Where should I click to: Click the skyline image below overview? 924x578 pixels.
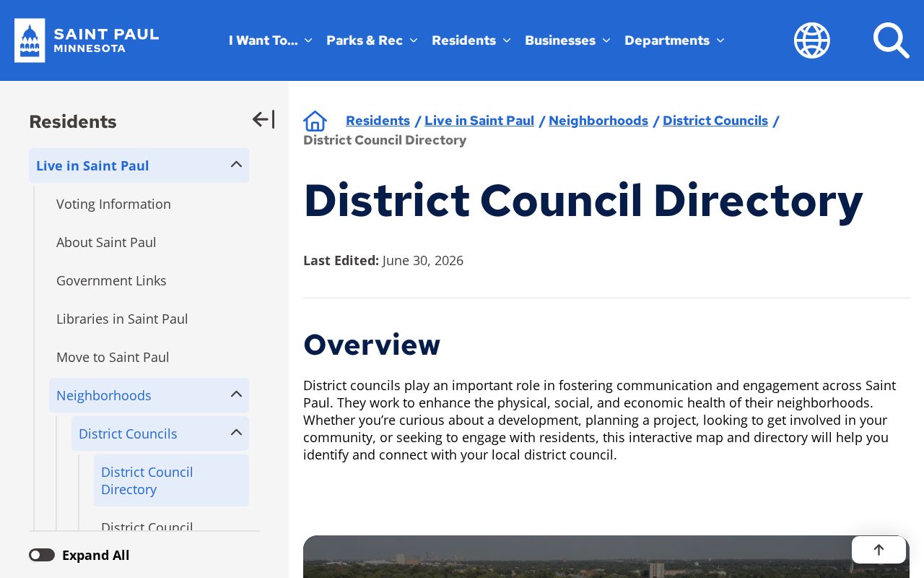(606, 556)
